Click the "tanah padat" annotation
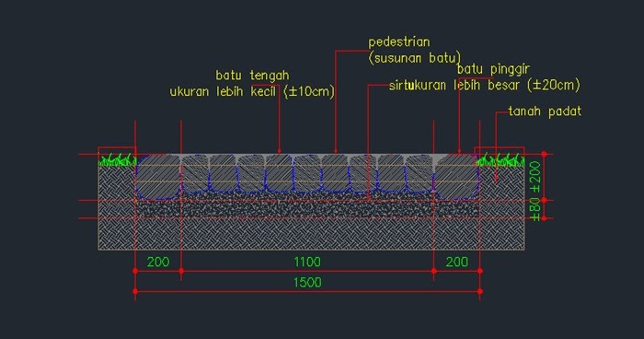 (545, 111)
